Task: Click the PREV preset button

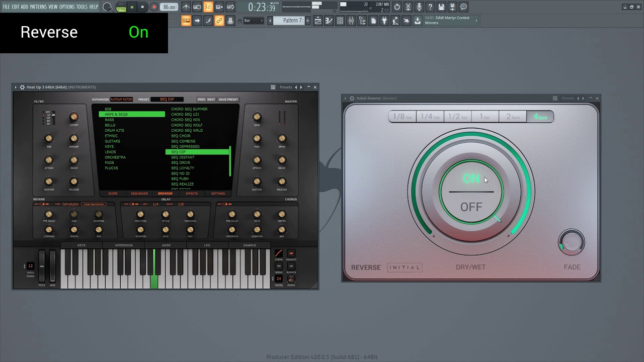Action: click(201, 99)
